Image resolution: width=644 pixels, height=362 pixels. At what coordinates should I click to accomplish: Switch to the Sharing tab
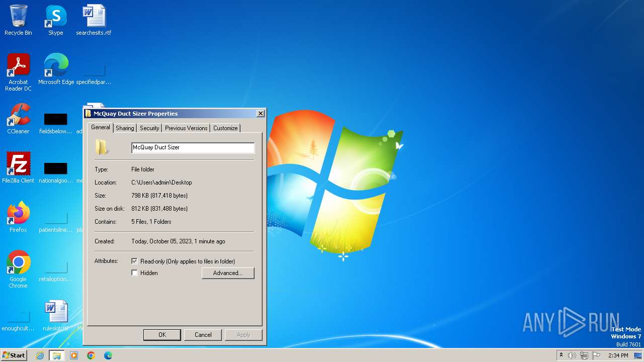tap(125, 128)
